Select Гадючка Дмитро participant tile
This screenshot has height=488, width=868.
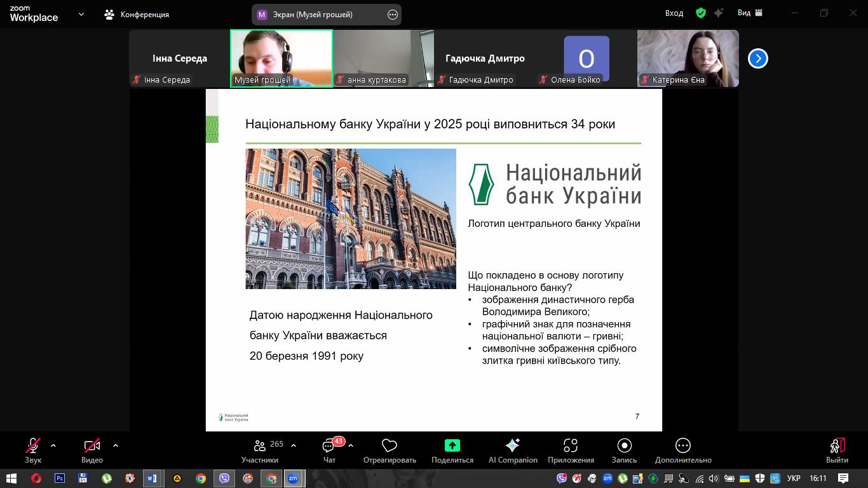(485, 58)
